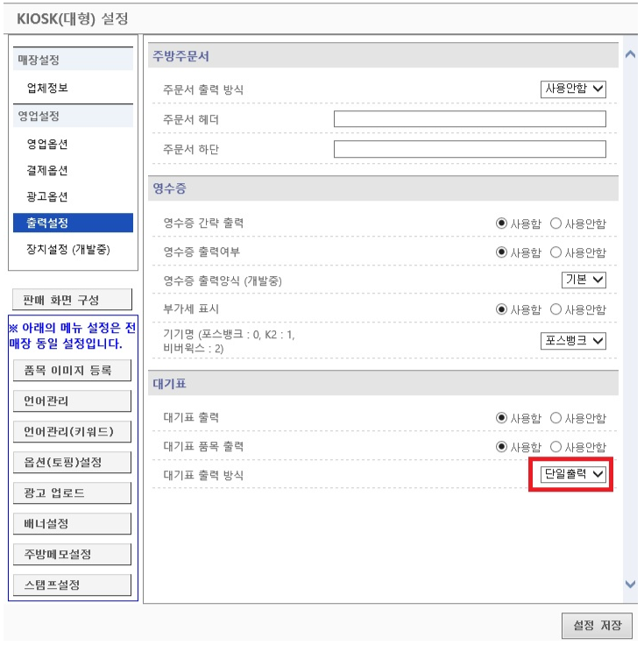Select 사용함 for 영수증 출력여부

click(501, 252)
